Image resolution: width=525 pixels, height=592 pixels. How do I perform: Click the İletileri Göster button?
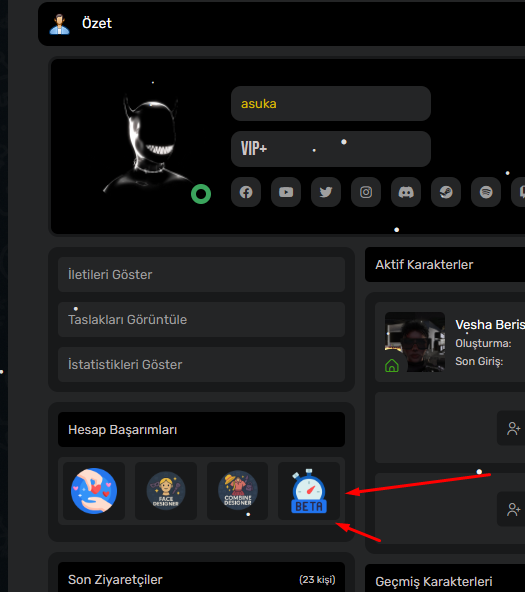pyautogui.click(x=202, y=274)
